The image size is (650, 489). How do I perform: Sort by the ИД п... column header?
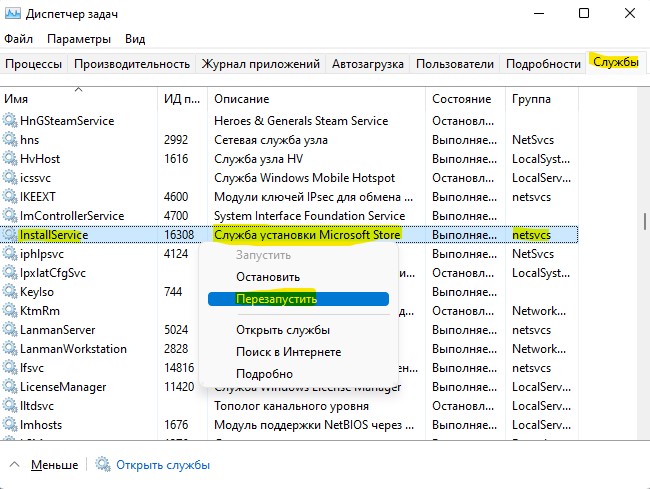[182, 99]
